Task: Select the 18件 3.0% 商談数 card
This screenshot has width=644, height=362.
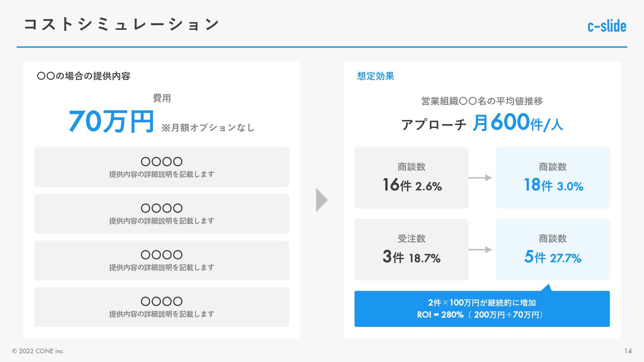Action: click(552, 178)
